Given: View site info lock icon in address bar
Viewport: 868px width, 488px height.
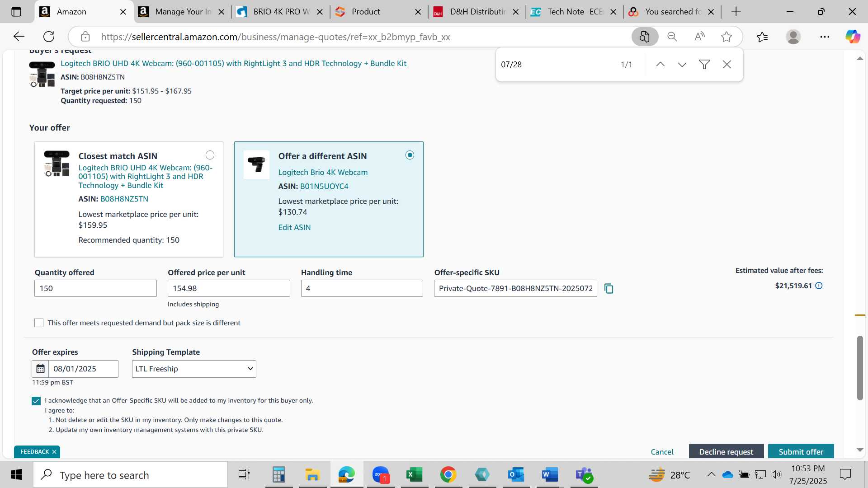Looking at the screenshot, I should [85, 37].
